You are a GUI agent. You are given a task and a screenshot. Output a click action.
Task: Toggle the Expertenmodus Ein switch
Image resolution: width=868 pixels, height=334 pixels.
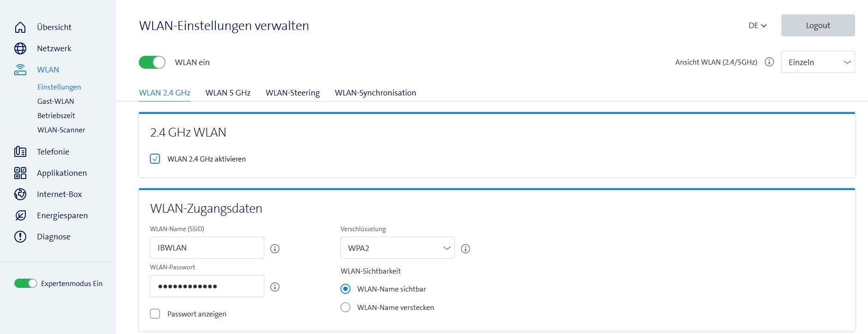tap(26, 283)
